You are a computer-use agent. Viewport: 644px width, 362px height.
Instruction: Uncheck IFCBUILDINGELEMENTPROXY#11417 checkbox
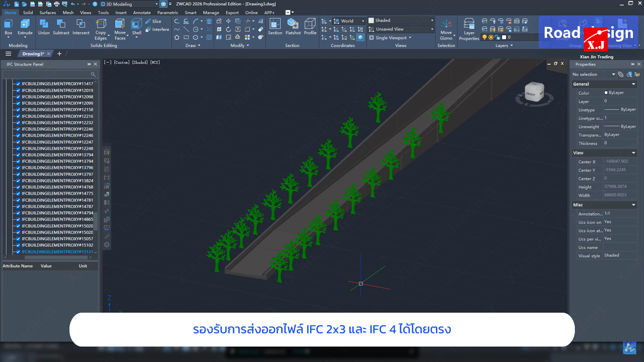18,84
